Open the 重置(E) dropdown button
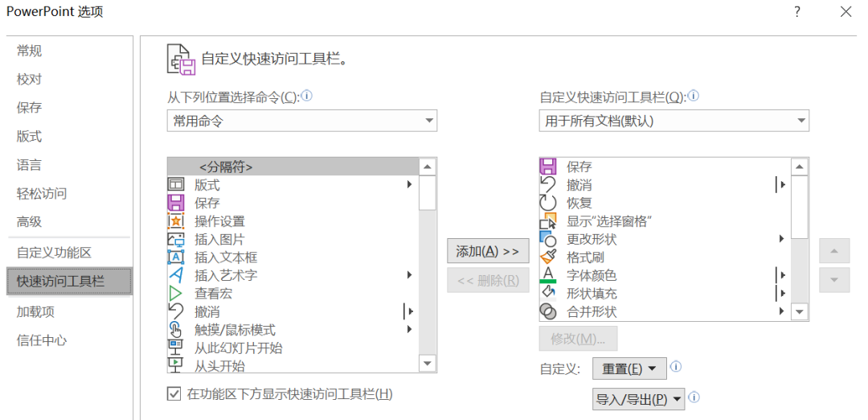Image resolution: width=868 pixels, height=420 pixels. (x=628, y=369)
